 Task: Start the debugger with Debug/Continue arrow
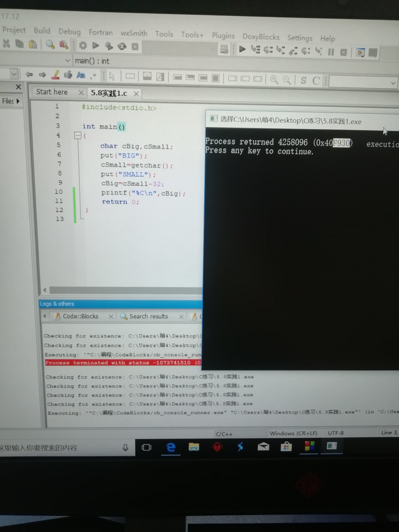pyautogui.click(x=242, y=49)
